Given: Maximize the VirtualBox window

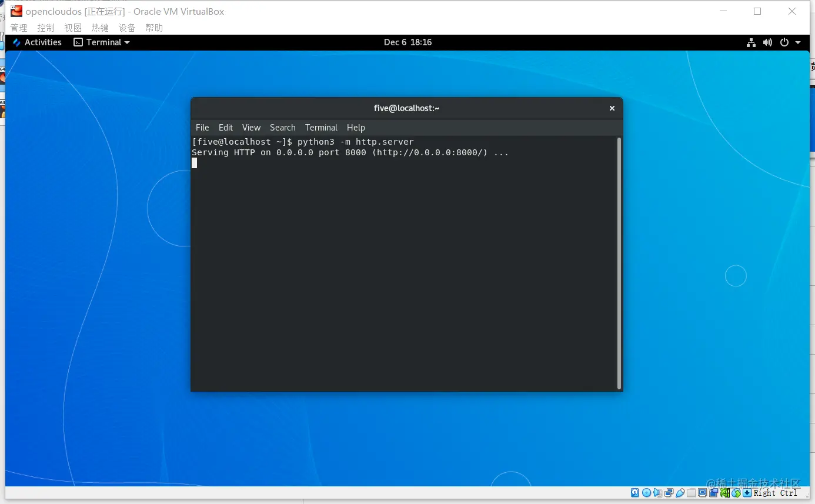Looking at the screenshot, I should [757, 11].
